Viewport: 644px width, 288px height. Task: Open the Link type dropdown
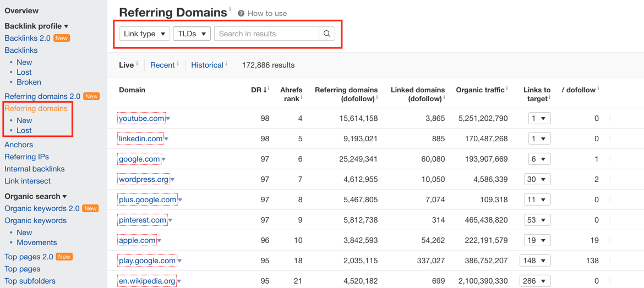pyautogui.click(x=145, y=34)
